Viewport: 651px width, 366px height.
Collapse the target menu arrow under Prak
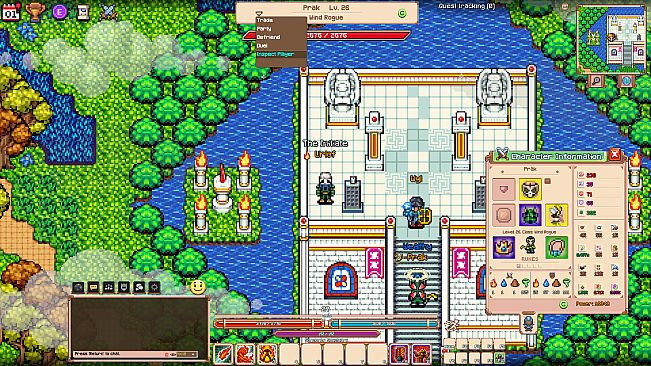tap(259, 14)
